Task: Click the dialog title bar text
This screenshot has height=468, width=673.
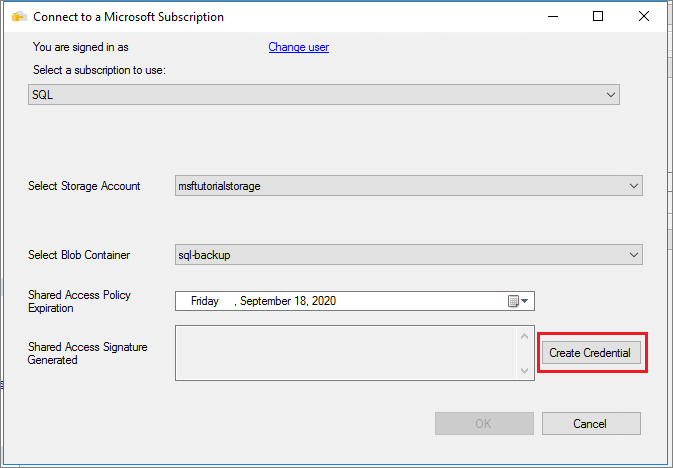Action: point(128,17)
